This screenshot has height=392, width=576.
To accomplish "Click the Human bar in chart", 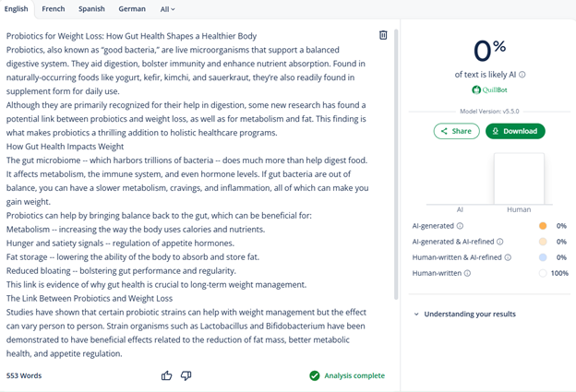I will pyautogui.click(x=519, y=178).
